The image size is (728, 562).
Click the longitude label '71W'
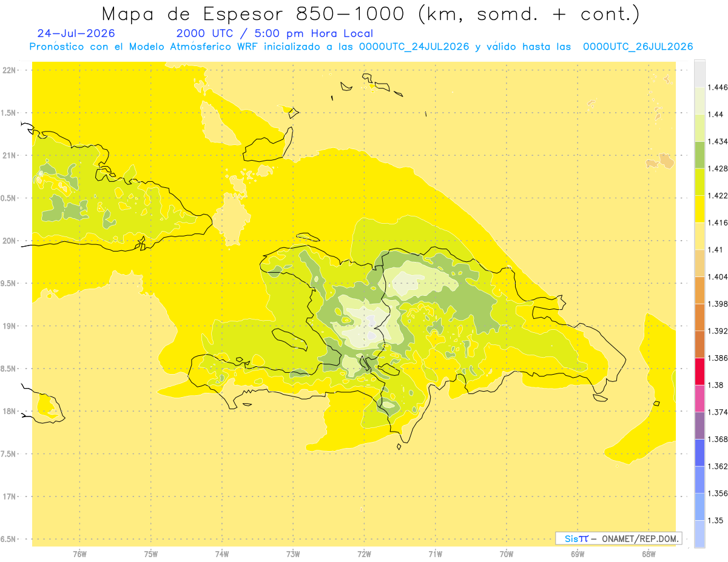pos(435,554)
